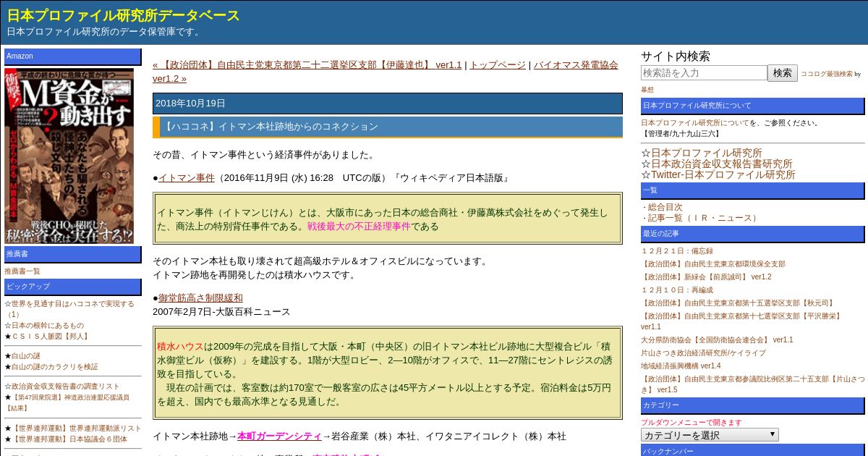
Task: Open recent post 大分県防衛協会 ver1.1
Action: (x=717, y=339)
